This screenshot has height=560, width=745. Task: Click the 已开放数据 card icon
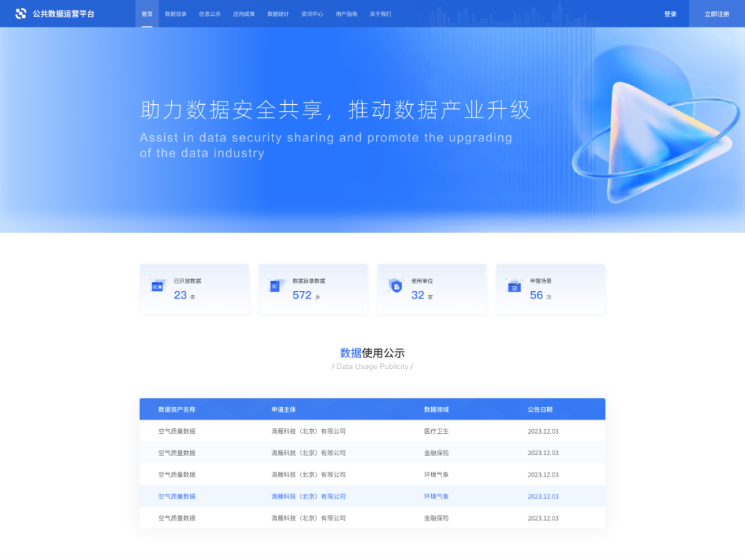[x=157, y=286]
